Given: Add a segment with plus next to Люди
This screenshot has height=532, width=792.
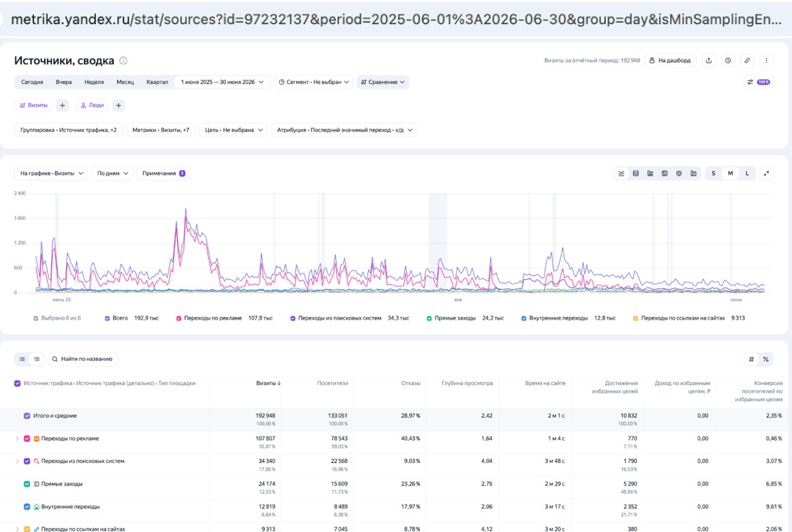Looking at the screenshot, I should click(119, 105).
